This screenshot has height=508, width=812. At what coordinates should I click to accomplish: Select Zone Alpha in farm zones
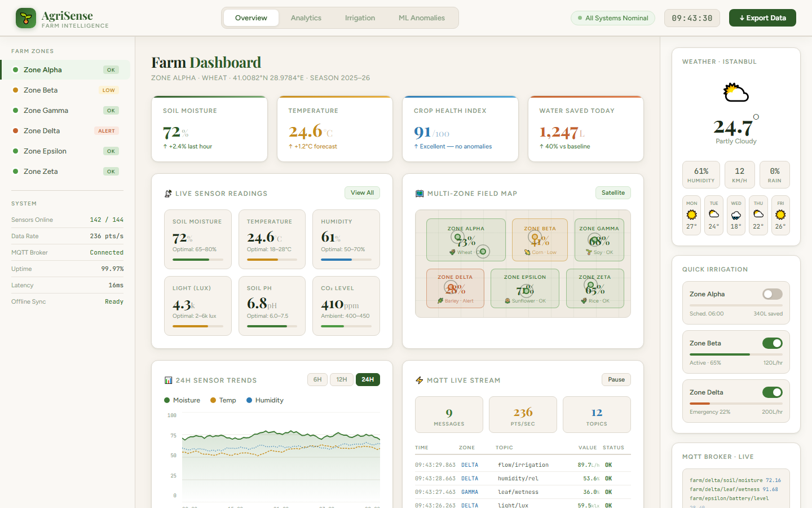(x=65, y=70)
